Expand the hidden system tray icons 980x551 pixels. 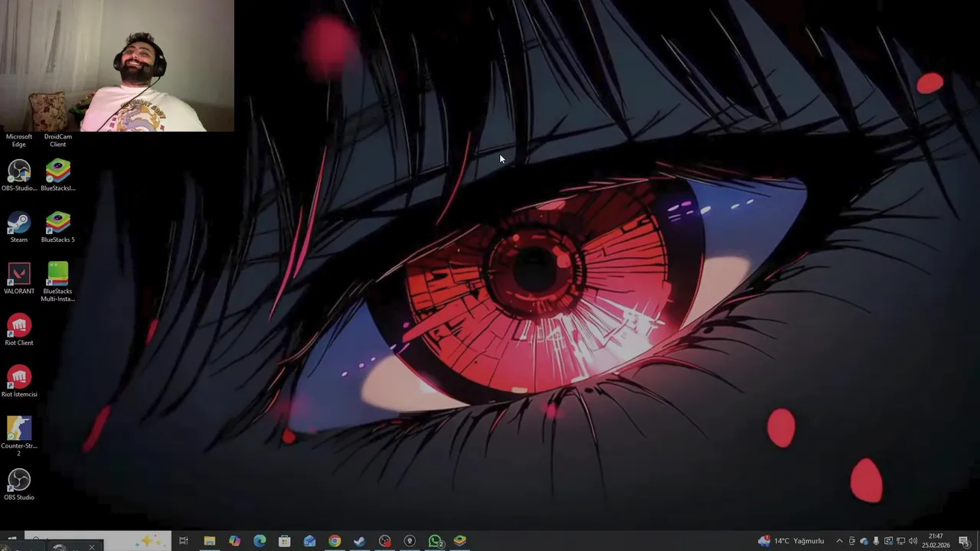click(x=839, y=541)
